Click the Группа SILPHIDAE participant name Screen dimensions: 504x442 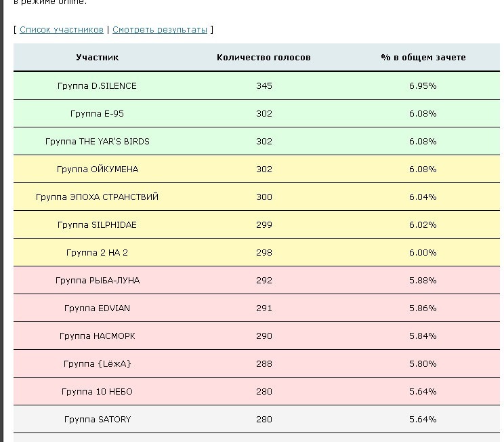[97, 225]
